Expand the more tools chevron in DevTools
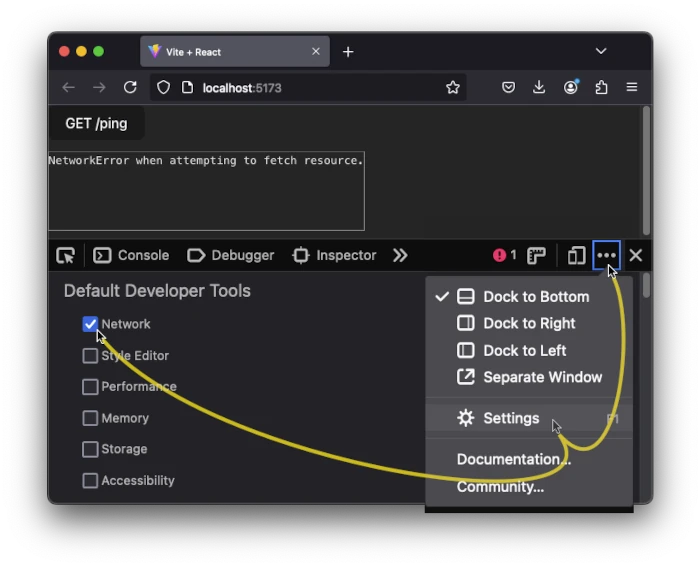The height and width of the screenshot is (567, 700). (x=400, y=256)
